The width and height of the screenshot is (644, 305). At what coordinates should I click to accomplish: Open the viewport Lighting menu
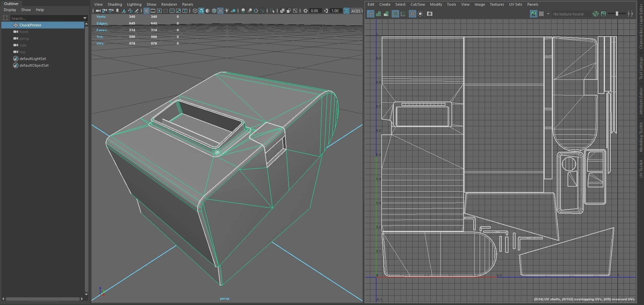[134, 4]
